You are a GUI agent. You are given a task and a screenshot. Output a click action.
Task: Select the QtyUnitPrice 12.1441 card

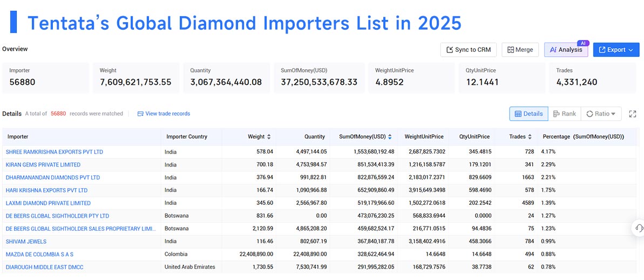503,78
